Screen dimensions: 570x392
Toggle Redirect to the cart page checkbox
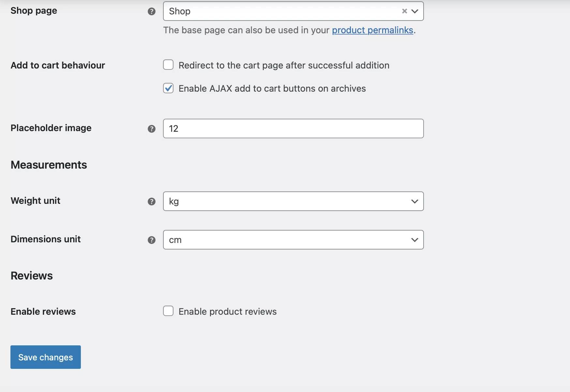168,65
